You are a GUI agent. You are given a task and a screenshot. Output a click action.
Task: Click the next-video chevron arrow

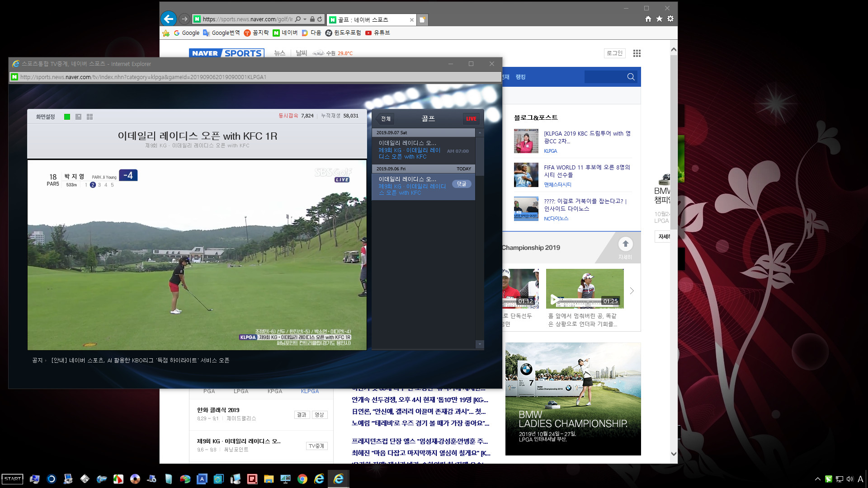(x=632, y=291)
